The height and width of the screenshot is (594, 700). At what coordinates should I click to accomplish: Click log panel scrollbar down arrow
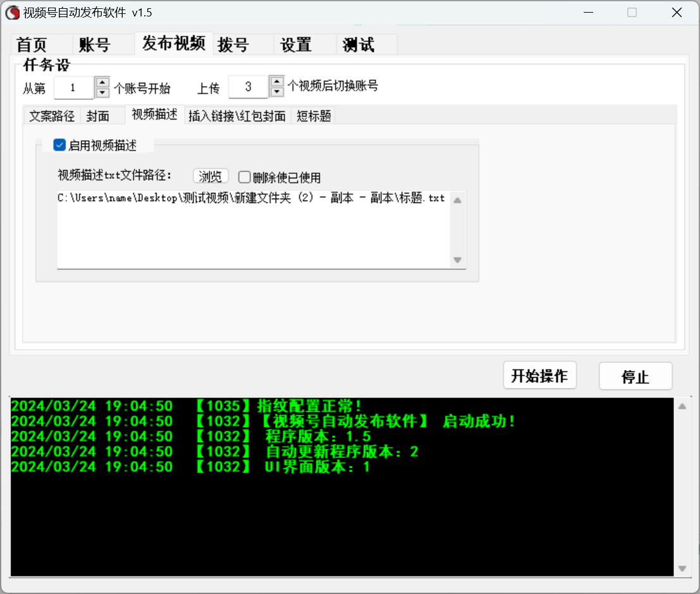[682, 569]
